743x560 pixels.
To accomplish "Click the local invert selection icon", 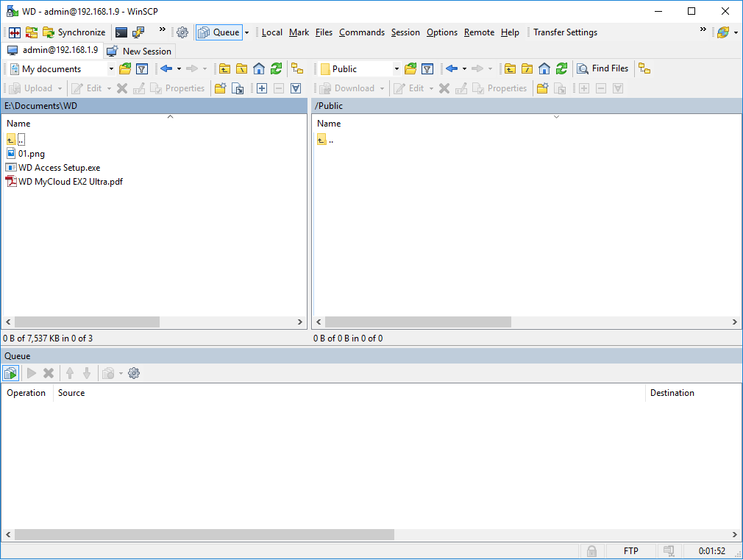I will pos(296,88).
